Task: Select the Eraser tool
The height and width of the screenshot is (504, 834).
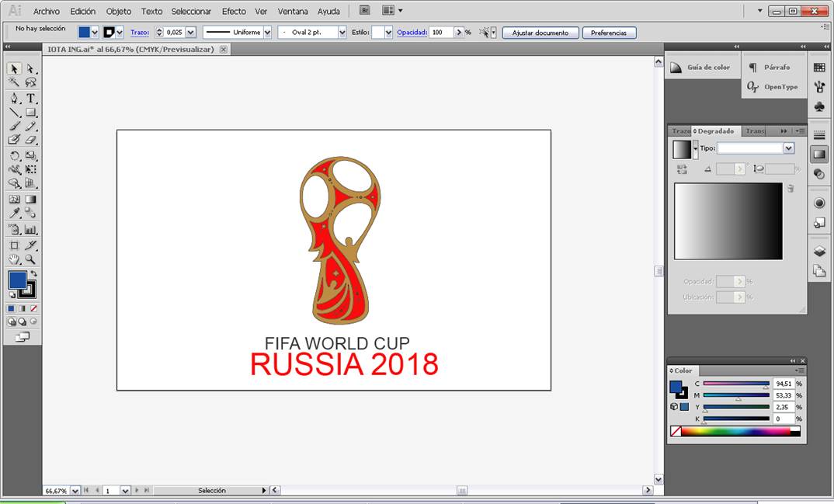Action: 31,140
